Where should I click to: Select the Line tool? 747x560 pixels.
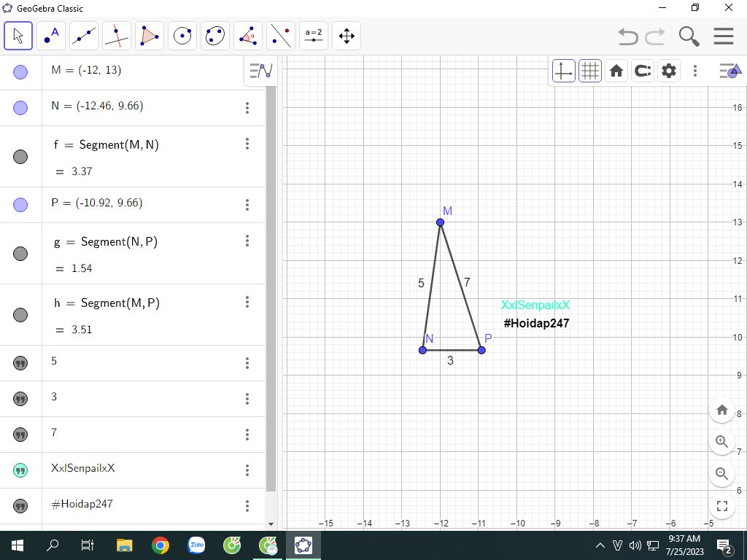(84, 36)
